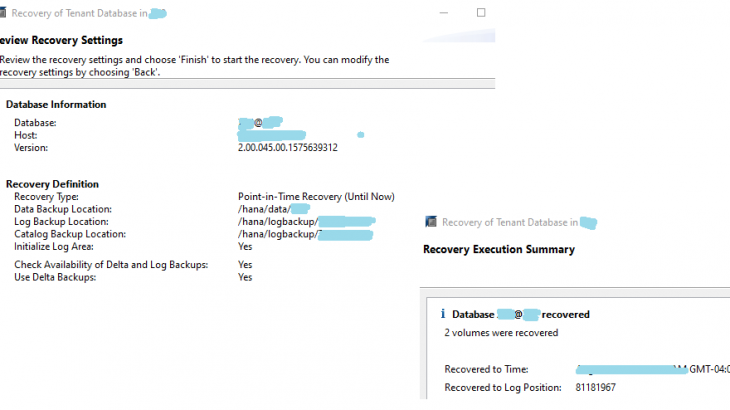Click the Yes value for Initialize Log Area

click(x=245, y=246)
